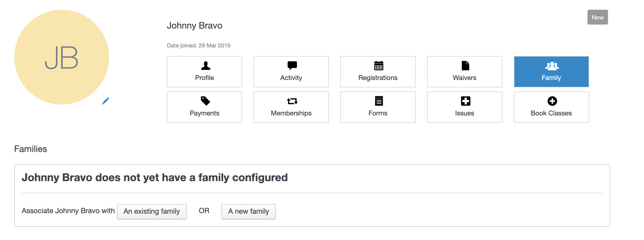The height and width of the screenshot is (240, 644).
Task: Click the looping arrows Memberships icon
Action: [292, 101]
